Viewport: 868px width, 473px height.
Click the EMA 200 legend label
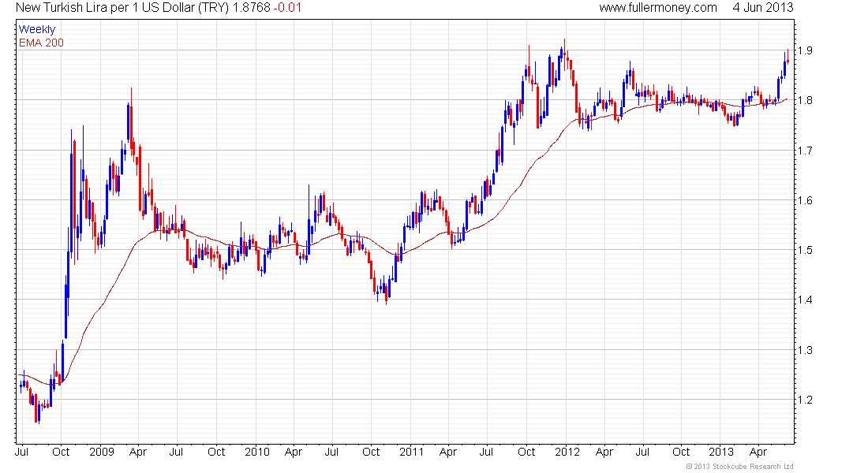[x=41, y=43]
